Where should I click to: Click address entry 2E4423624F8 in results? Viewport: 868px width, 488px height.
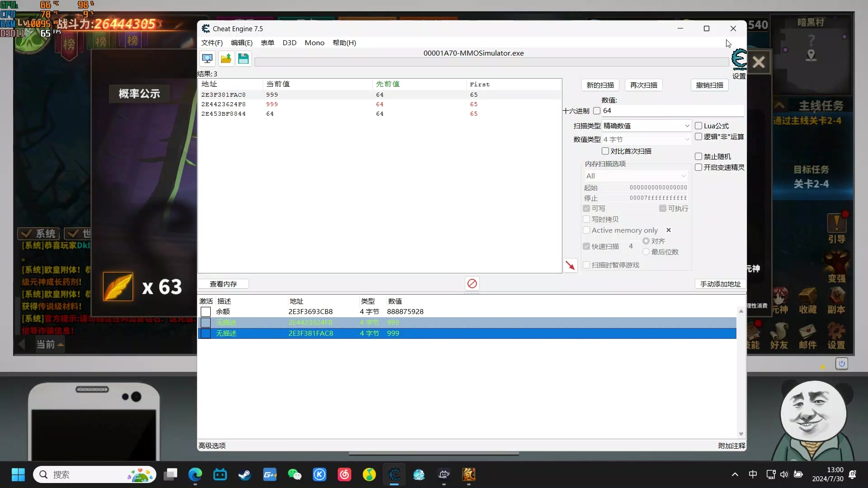[224, 104]
